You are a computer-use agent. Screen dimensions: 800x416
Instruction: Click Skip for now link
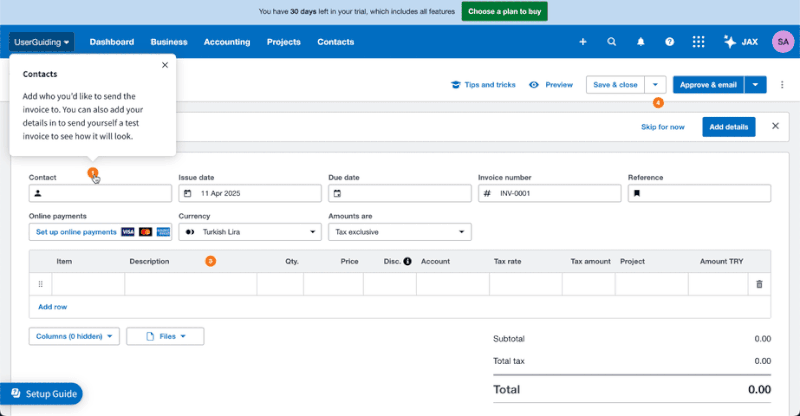663,127
